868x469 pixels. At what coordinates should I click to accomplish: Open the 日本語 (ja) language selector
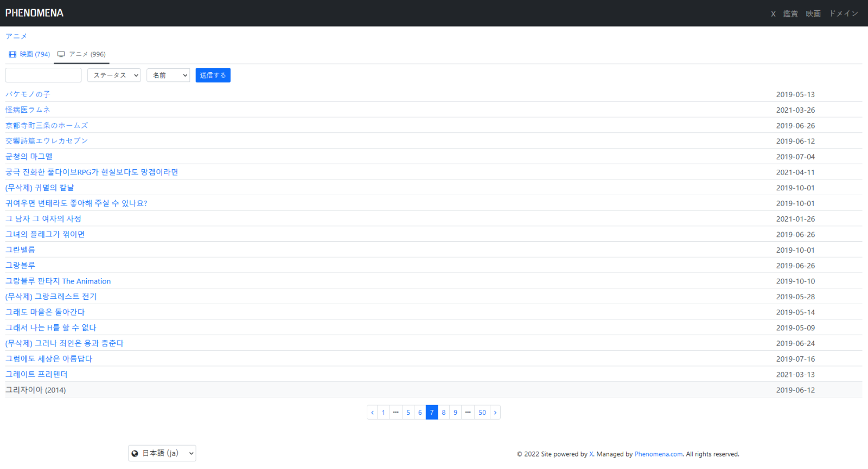tap(162, 453)
